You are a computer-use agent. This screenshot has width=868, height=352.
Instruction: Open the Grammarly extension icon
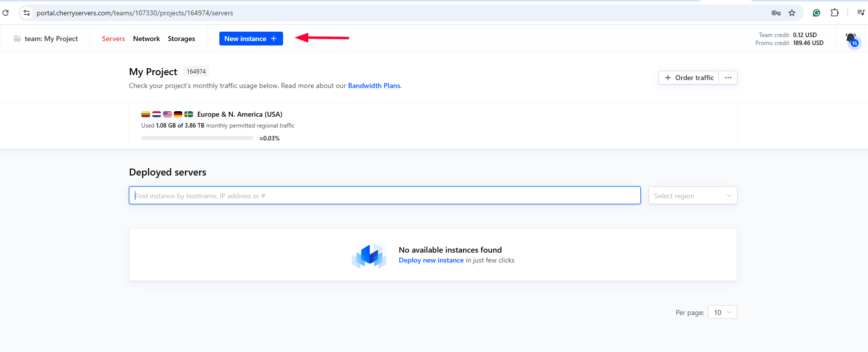tap(816, 13)
